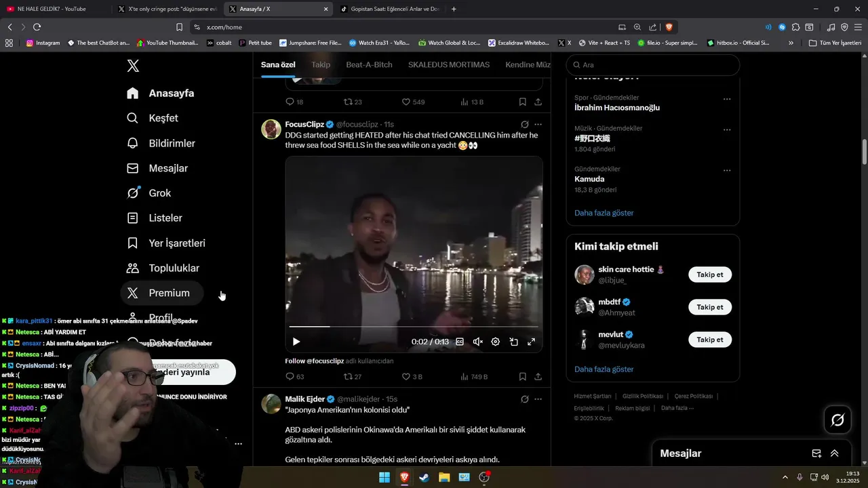The height and width of the screenshot is (488, 868).
Task: Open Grok action on FocusClipz post
Action: tap(524, 125)
